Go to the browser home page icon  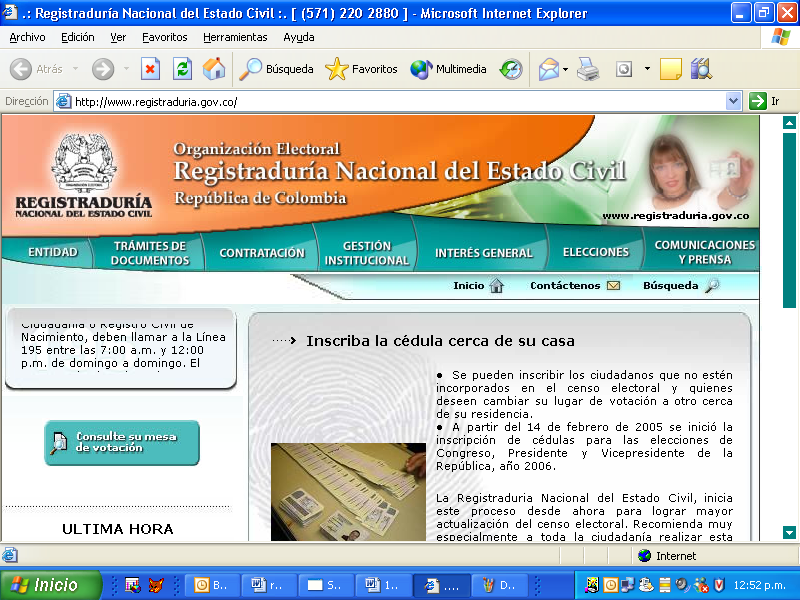coord(214,69)
